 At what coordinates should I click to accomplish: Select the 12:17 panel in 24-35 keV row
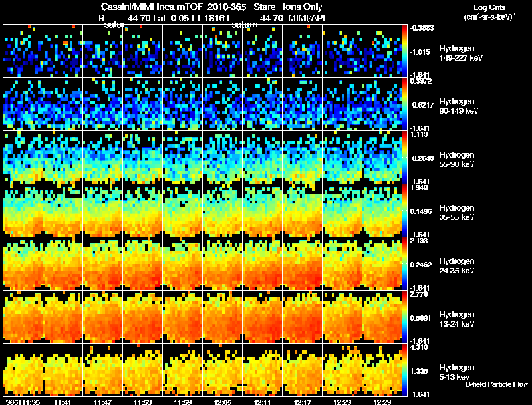pyautogui.click(x=303, y=263)
